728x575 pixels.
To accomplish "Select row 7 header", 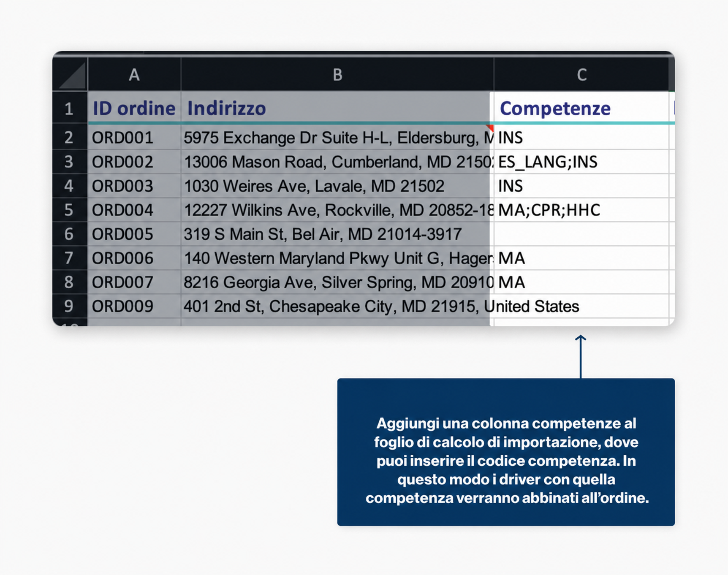I will pos(70,258).
